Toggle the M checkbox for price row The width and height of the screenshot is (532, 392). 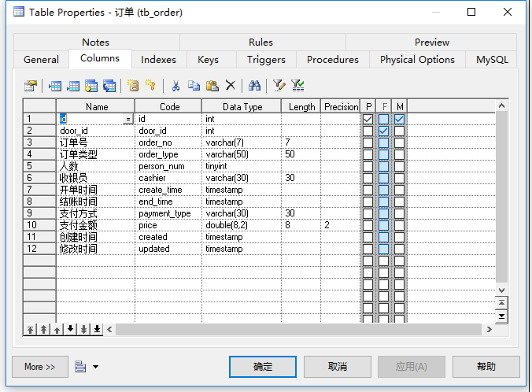(399, 225)
